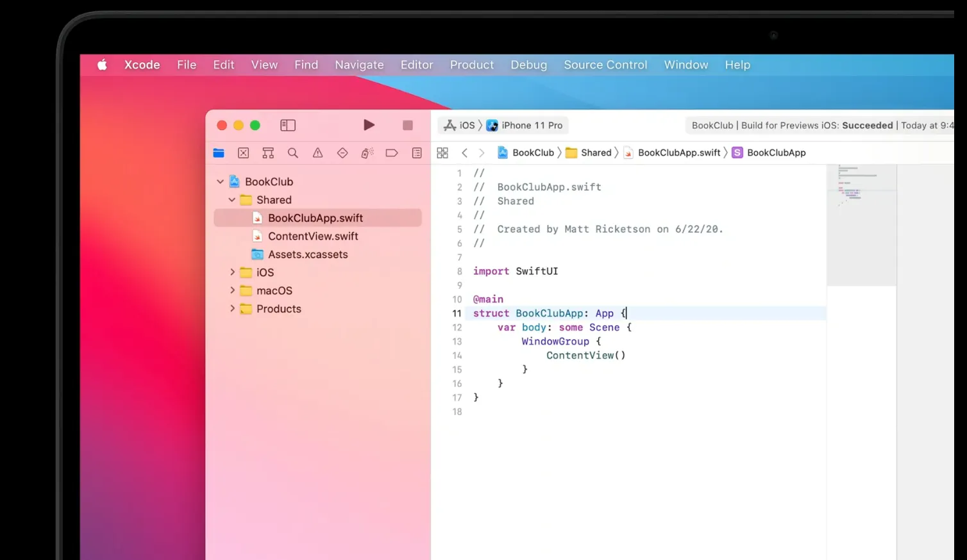Viewport: 967px width, 560px height.
Task: Open the Apple menu
Action: coord(102,65)
